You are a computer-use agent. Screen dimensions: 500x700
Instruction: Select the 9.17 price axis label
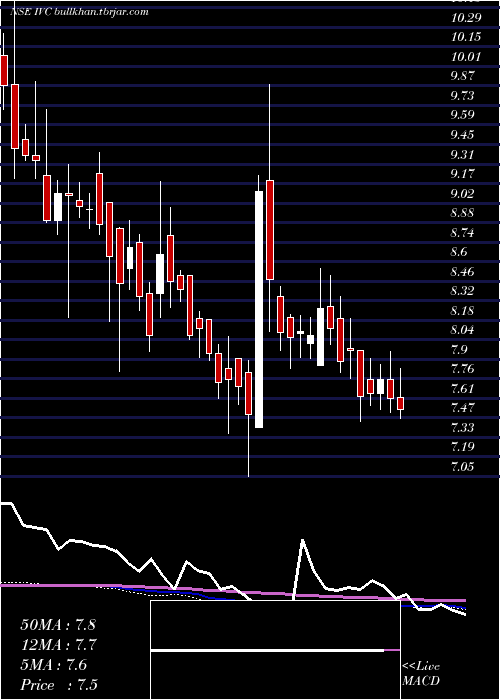[x=464, y=173]
